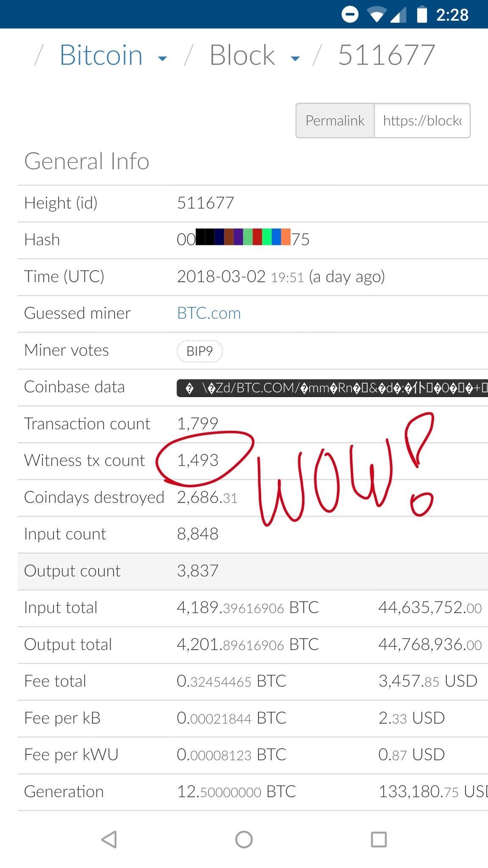Tap the recent apps square button
Image resolution: width=488 pixels, height=868 pixels.
378,839
